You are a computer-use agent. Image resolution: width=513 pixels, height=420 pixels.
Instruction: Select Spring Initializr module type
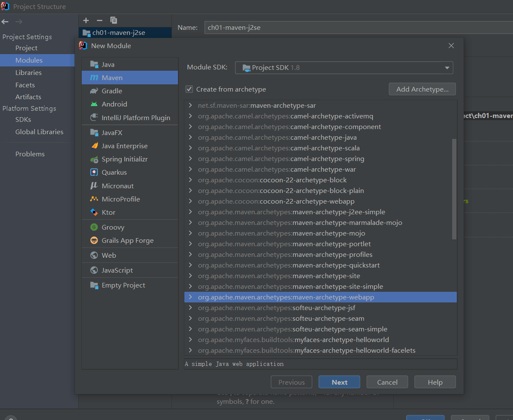click(x=130, y=159)
